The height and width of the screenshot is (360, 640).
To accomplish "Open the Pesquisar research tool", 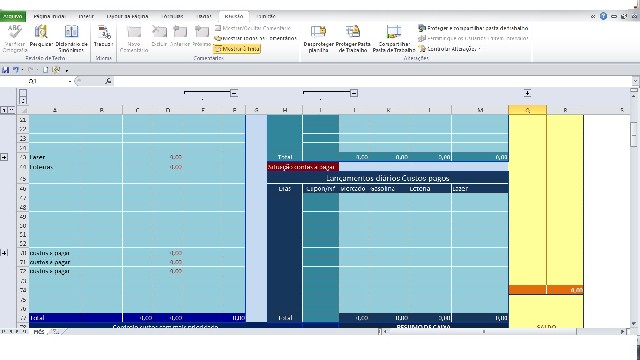I will 41,36.
